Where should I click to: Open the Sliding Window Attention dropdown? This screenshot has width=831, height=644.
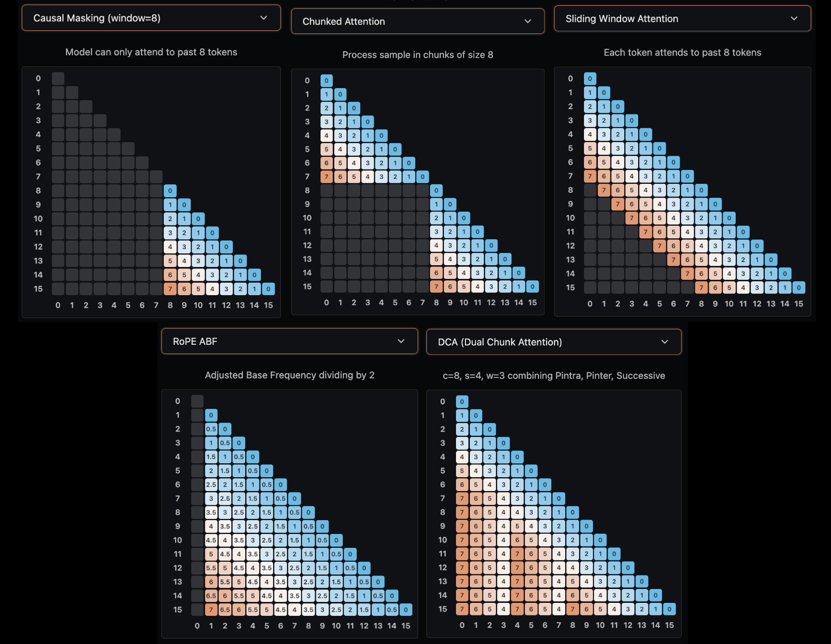click(x=682, y=18)
